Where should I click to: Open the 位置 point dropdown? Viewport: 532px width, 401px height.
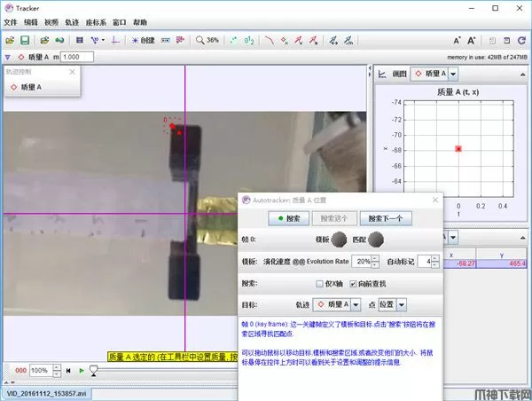point(392,304)
